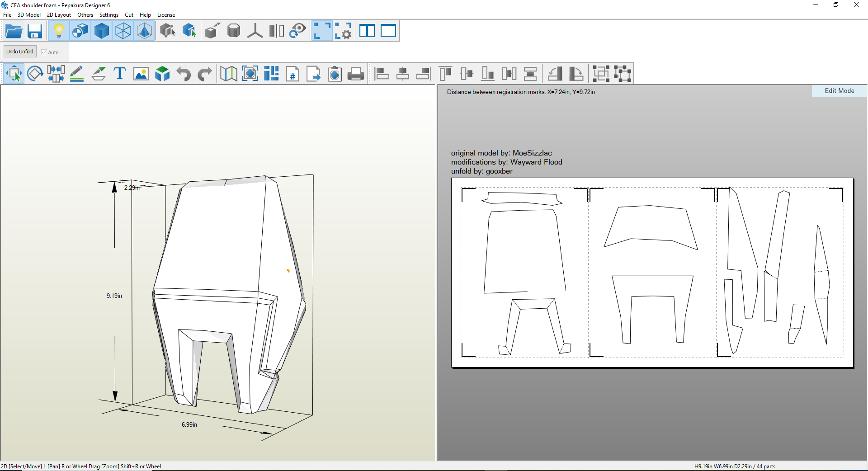Print the pattern using the printer icon

coord(356,73)
